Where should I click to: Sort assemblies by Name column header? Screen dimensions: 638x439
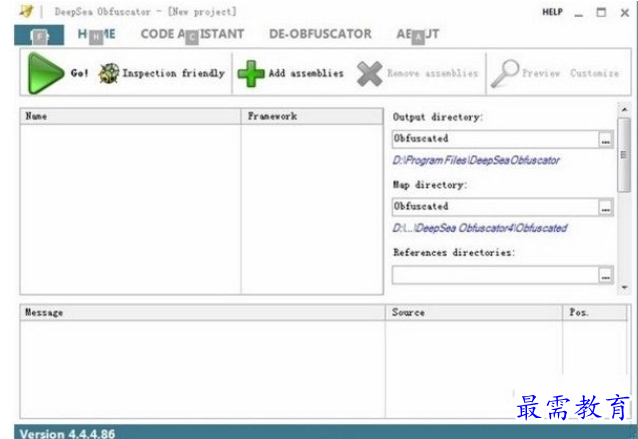click(130, 116)
